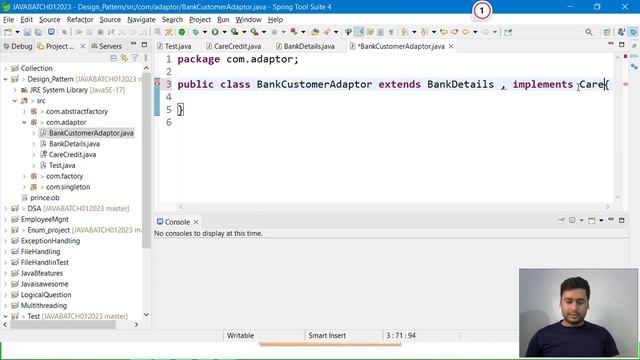Click Collapse All in Project Explorer
Image resolution: width=640 pixels, height=360 pixels.
click(x=114, y=58)
